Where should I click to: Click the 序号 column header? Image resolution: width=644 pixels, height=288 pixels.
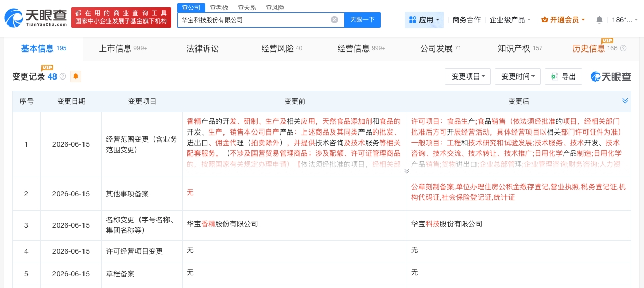(26, 101)
